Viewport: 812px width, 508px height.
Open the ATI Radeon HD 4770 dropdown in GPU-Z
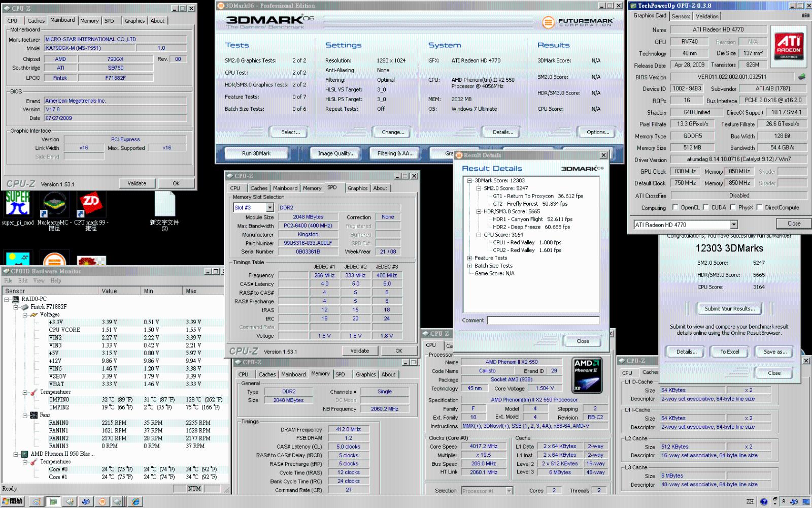(x=733, y=225)
